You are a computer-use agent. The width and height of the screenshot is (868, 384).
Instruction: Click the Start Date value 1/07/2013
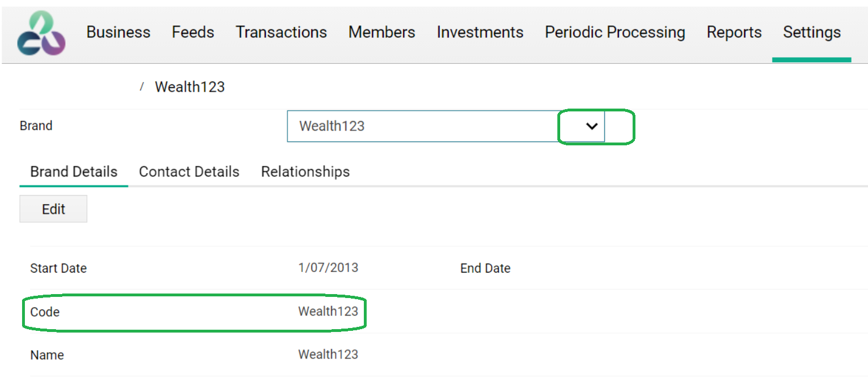click(328, 267)
